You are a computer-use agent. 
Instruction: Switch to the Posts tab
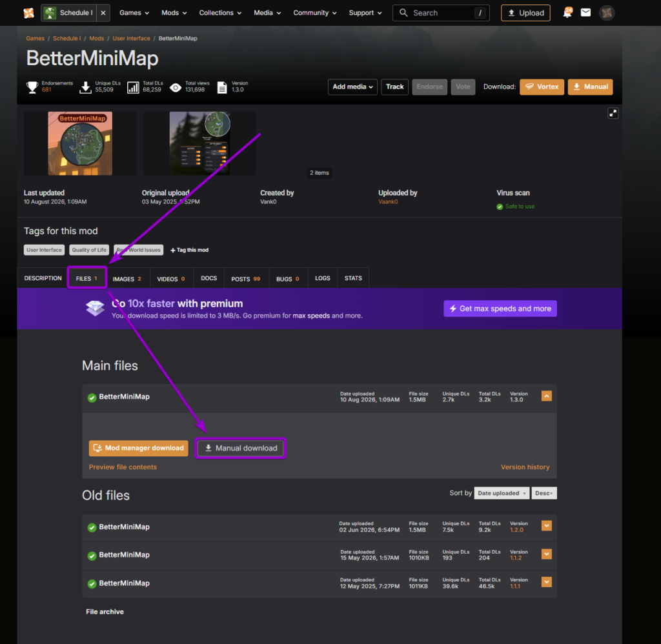pos(246,279)
